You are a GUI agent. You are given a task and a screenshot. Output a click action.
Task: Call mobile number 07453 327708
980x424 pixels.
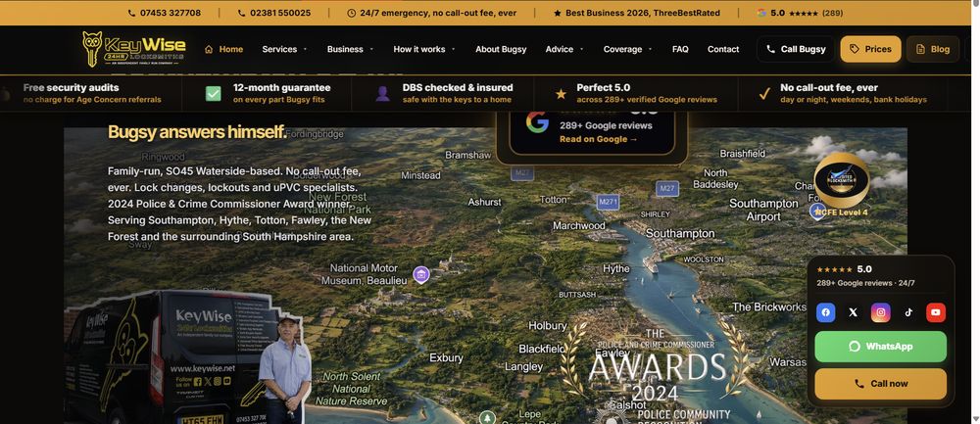(x=165, y=13)
